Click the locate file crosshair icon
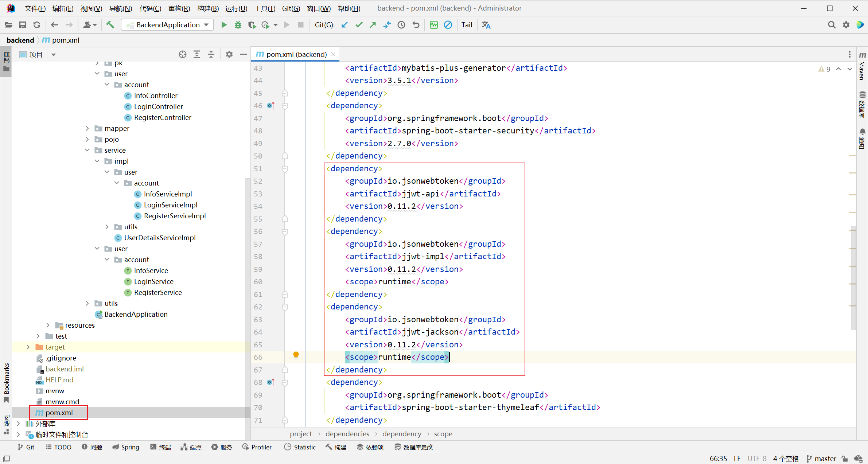The image size is (868, 464). tap(183, 54)
